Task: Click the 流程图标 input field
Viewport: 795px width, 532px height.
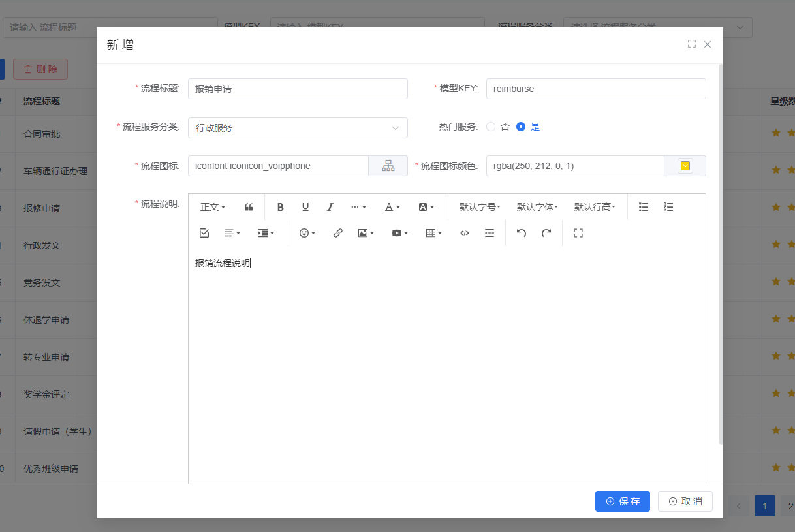Action: pos(278,166)
